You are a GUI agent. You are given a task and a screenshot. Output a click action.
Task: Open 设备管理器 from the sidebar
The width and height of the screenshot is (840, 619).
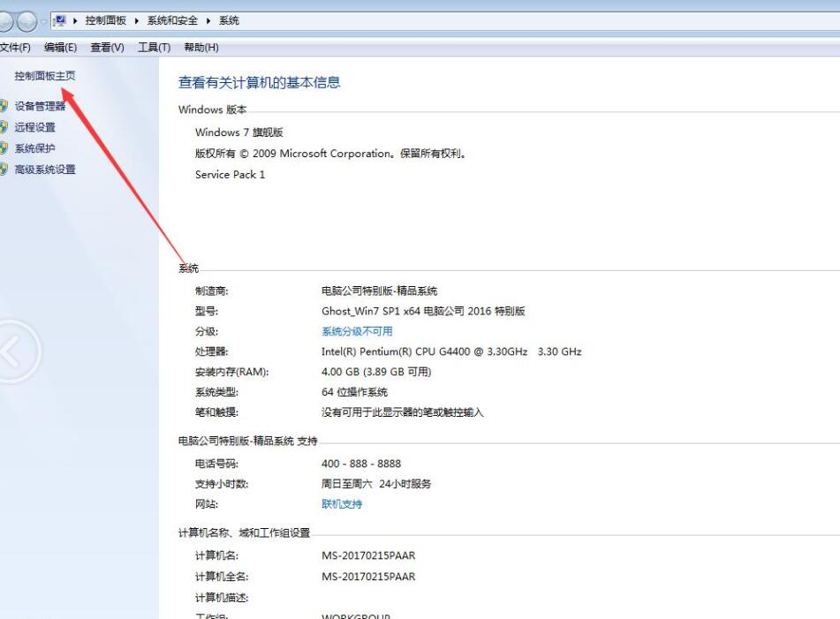tap(40, 106)
